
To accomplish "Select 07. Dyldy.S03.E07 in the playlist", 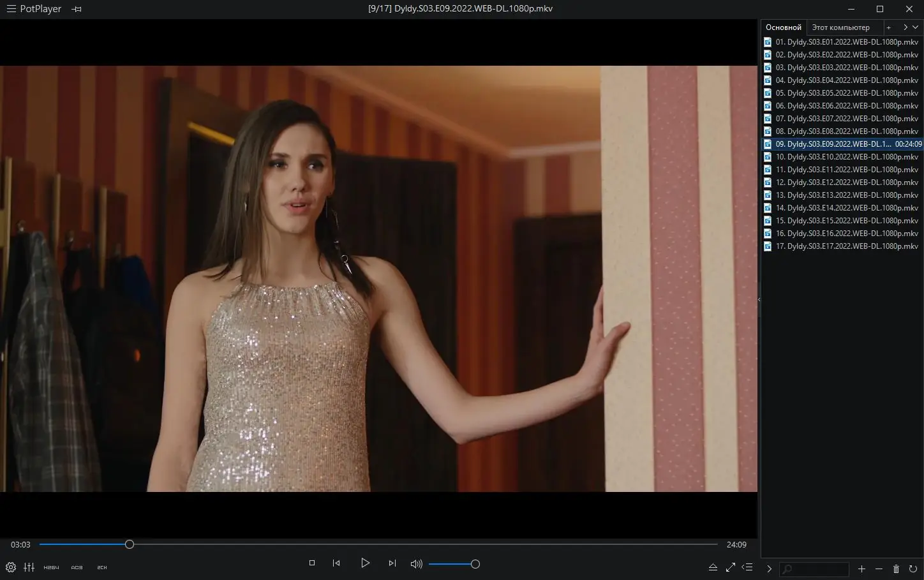I will pyautogui.click(x=842, y=119).
